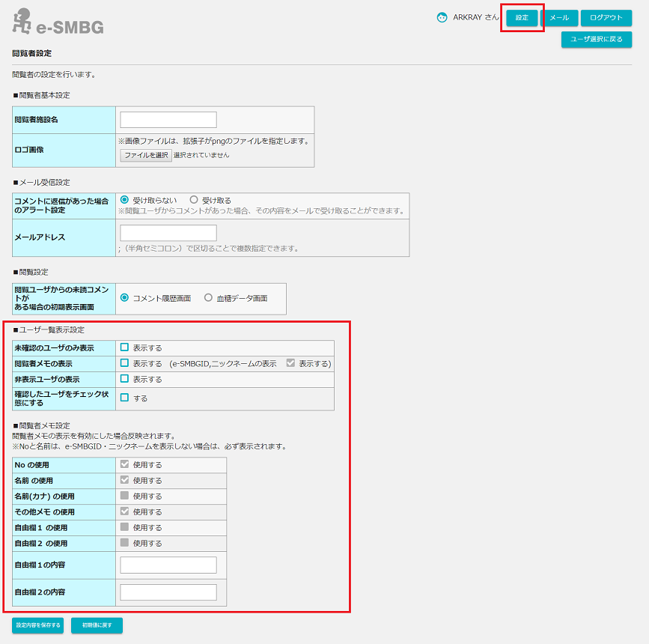Open the 設定 settings page

coord(522,18)
